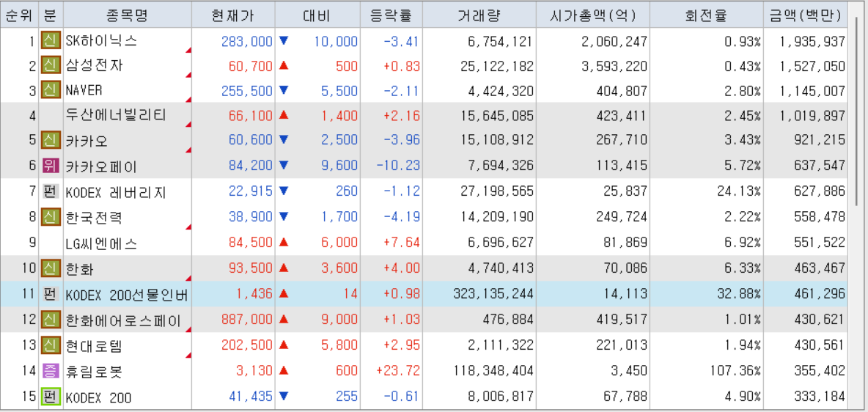Image resolution: width=868 pixels, height=412 pixels.
Task: Click the 신 badge beside 삼성전자
Action: pyautogui.click(x=51, y=67)
